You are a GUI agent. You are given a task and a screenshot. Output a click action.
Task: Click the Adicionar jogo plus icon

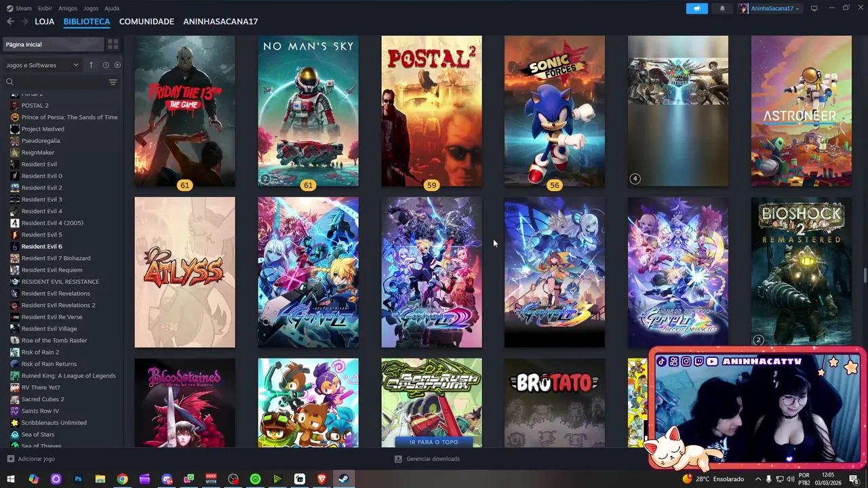click(x=10, y=459)
